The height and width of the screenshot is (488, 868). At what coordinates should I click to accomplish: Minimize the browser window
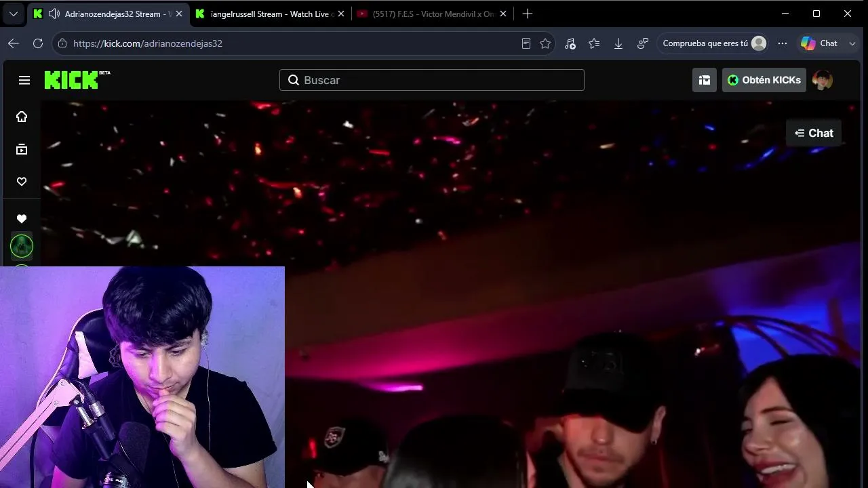[785, 14]
